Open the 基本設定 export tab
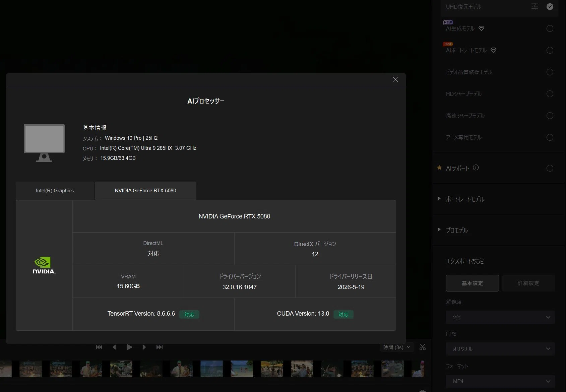Viewport: 566px width, 392px height. pyautogui.click(x=472, y=283)
